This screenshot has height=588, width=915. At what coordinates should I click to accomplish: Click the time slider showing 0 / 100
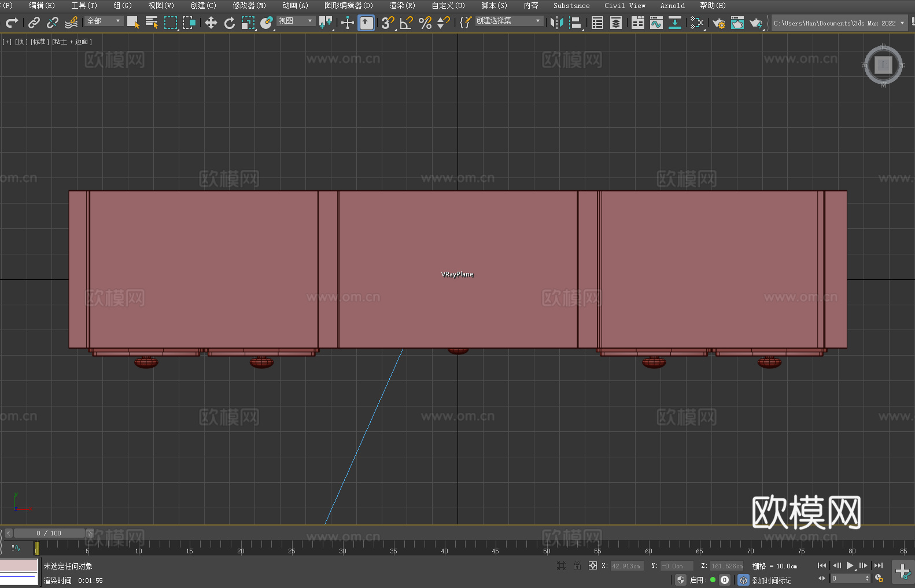[49, 533]
